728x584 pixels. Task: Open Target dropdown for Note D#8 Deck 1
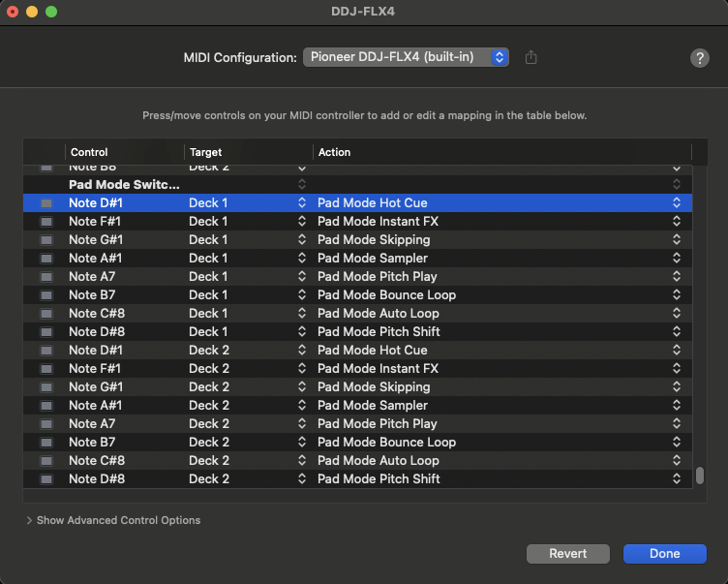point(302,332)
